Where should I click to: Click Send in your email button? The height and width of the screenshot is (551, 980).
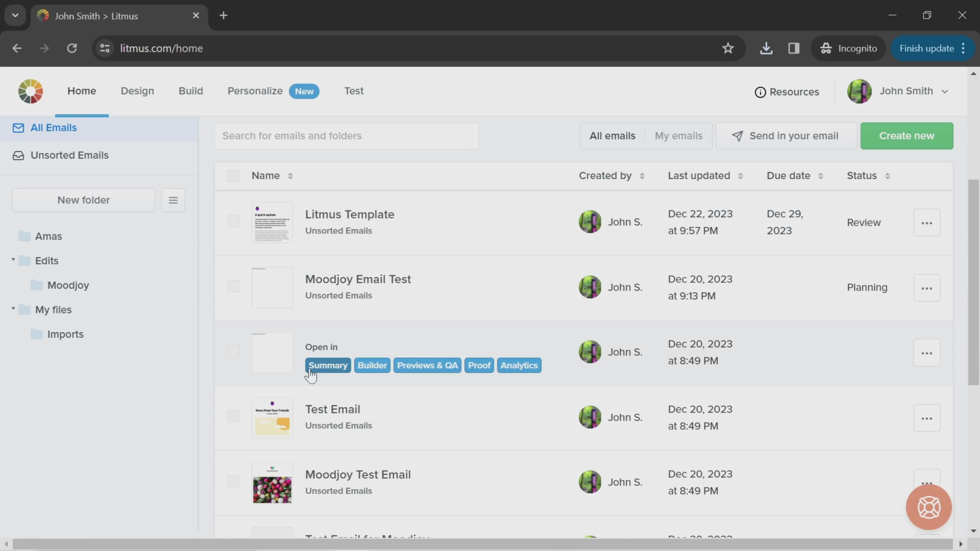pos(786,135)
